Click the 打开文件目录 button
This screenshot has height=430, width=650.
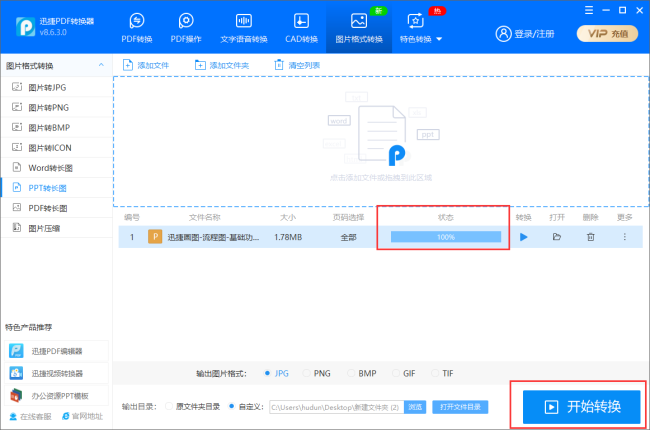click(460, 407)
